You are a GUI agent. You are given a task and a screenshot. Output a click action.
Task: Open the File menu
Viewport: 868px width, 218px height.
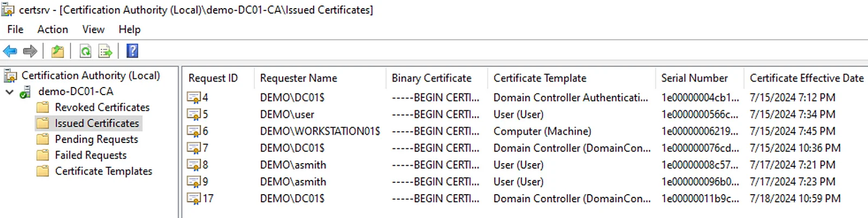click(x=15, y=29)
